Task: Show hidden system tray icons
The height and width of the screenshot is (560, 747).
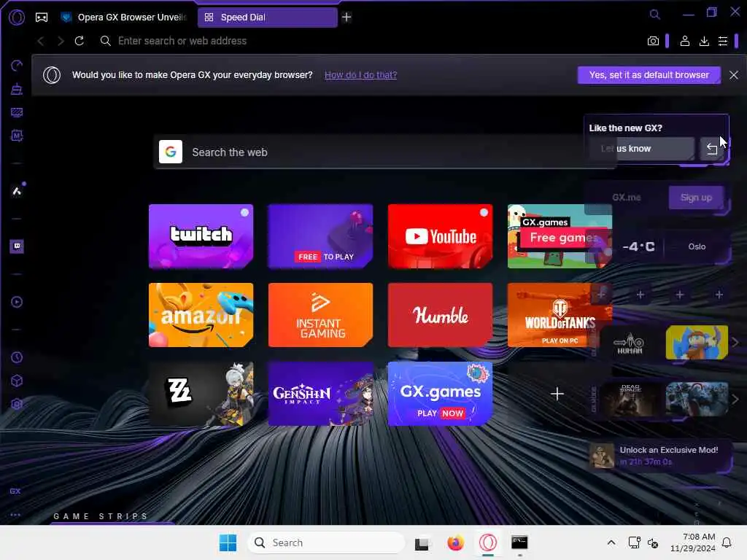Action: [611, 542]
